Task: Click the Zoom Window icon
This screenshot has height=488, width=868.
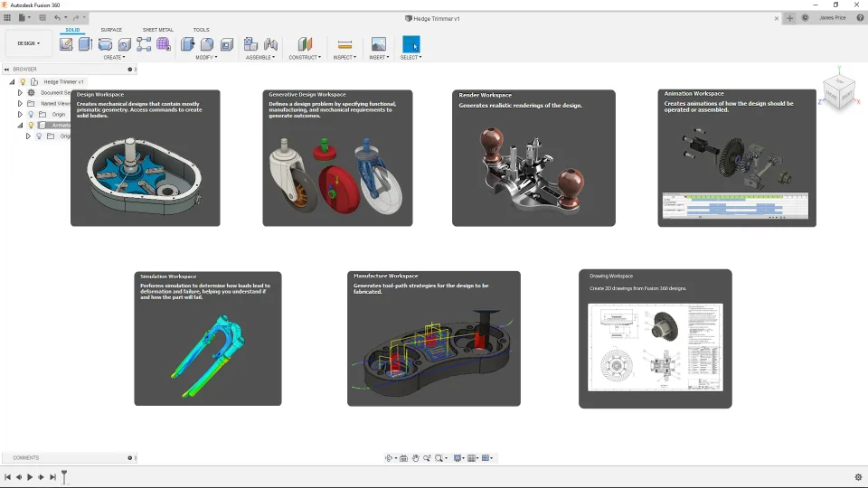Action: 439,458
